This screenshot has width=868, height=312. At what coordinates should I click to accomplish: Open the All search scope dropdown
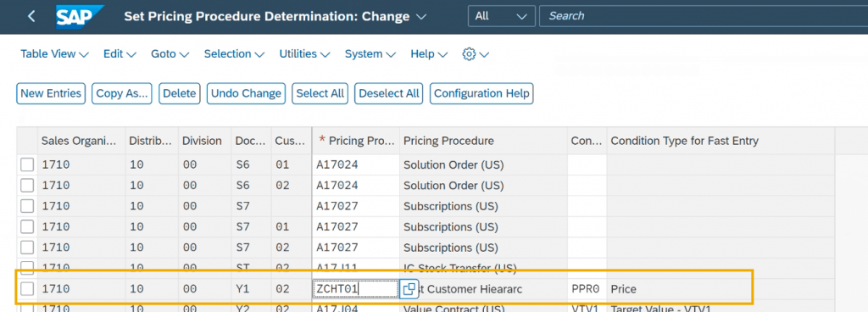coord(502,16)
